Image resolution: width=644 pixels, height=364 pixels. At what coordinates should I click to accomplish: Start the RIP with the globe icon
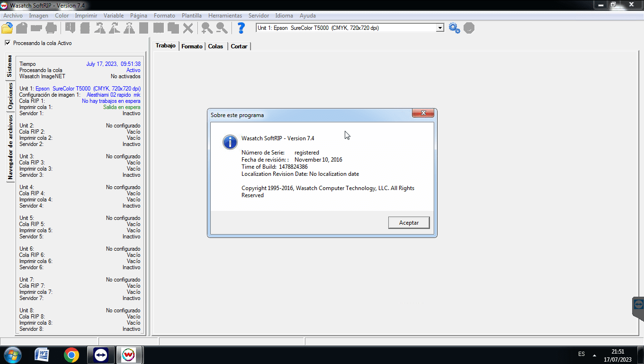pos(469,27)
